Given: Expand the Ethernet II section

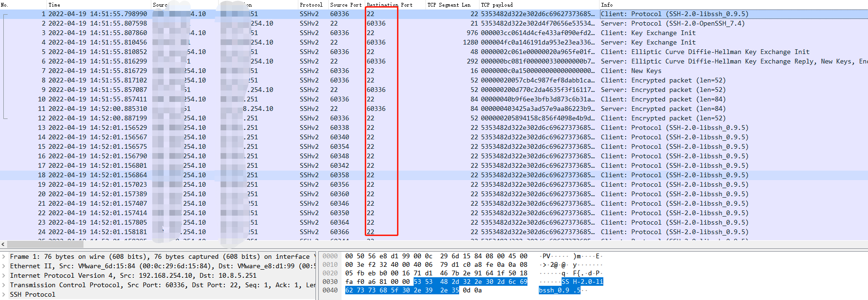Looking at the screenshot, I should [4, 266].
